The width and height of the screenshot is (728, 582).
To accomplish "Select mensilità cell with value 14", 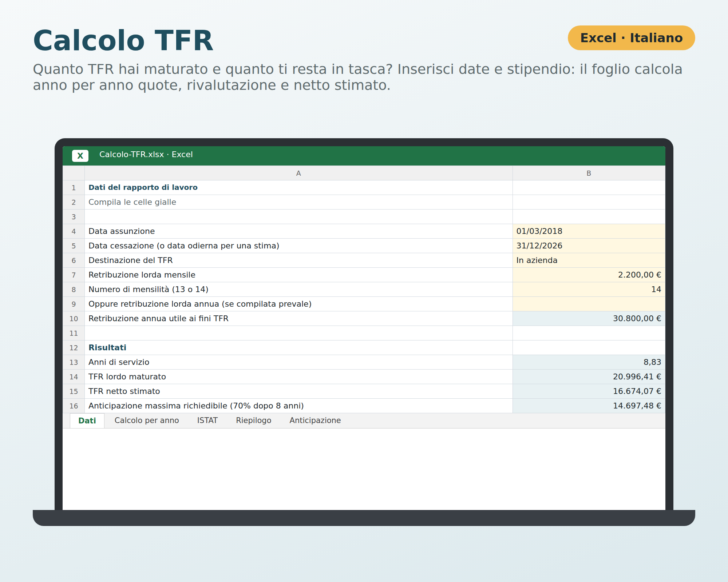I will point(589,290).
